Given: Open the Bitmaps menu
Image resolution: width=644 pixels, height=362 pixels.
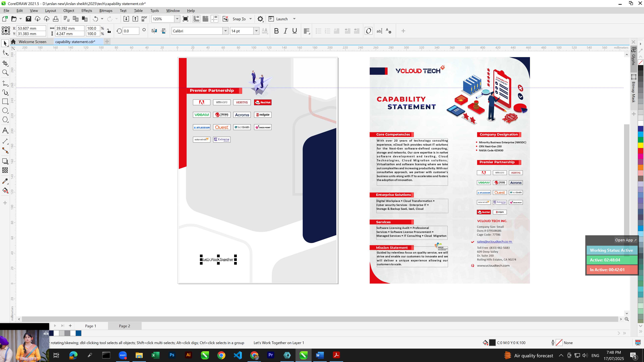Looking at the screenshot, I should (x=106, y=11).
